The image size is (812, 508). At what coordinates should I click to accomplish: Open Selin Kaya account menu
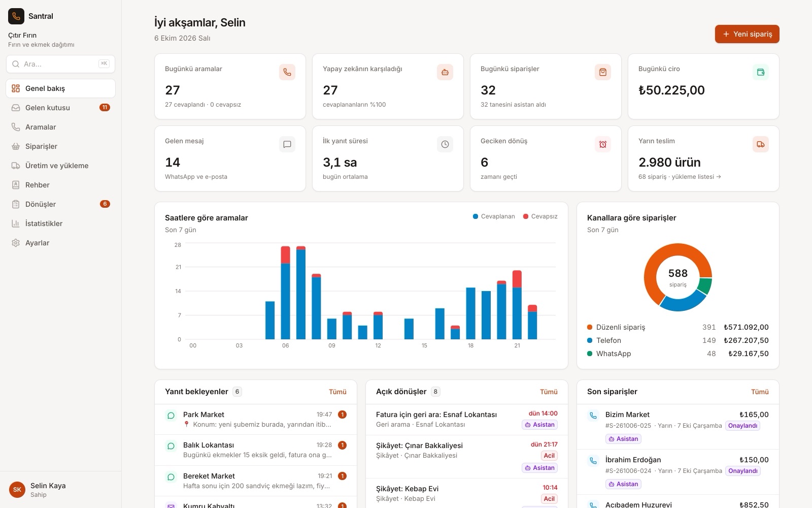tap(61, 490)
